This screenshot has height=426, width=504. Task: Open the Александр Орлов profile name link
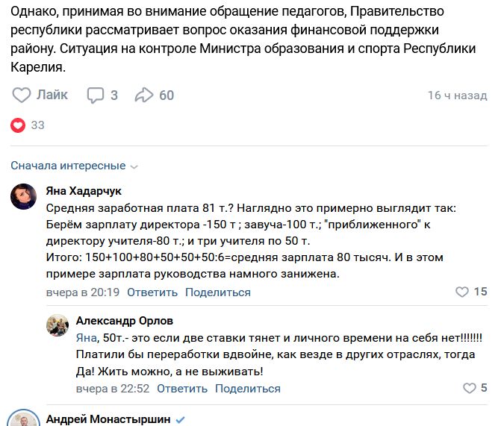(x=124, y=321)
